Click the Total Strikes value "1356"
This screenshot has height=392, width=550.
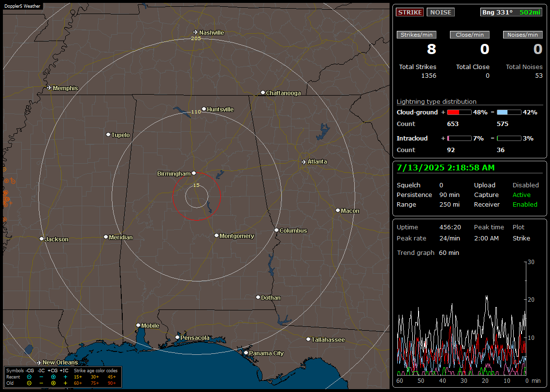(429, 76)
